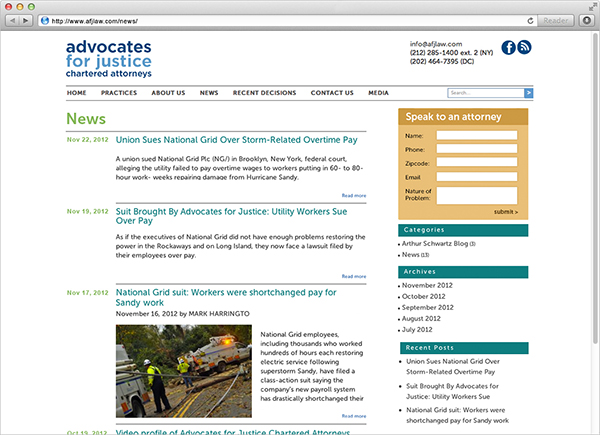Viewport: 600px width, 435px height.
Task: Click the site search field
Action: click(486, 93)
